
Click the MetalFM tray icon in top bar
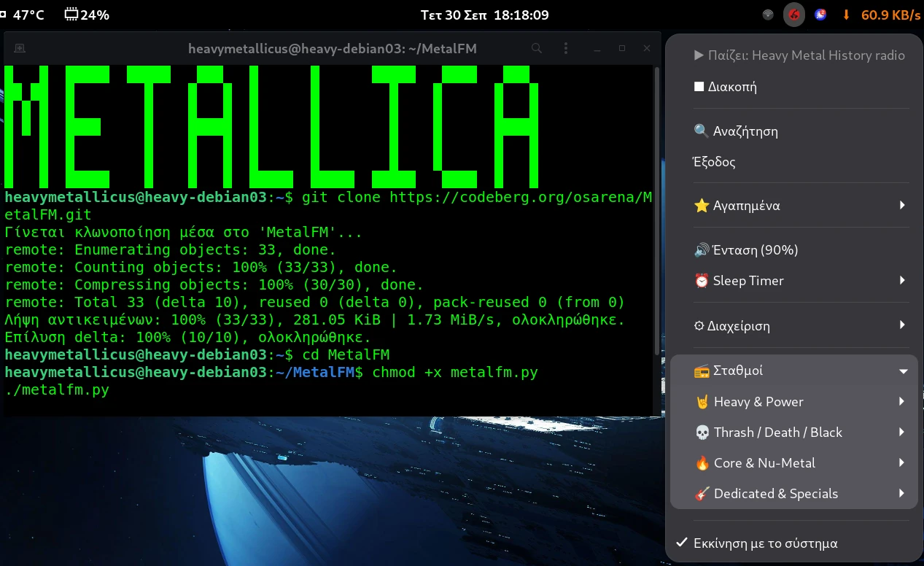coord(794,15)
